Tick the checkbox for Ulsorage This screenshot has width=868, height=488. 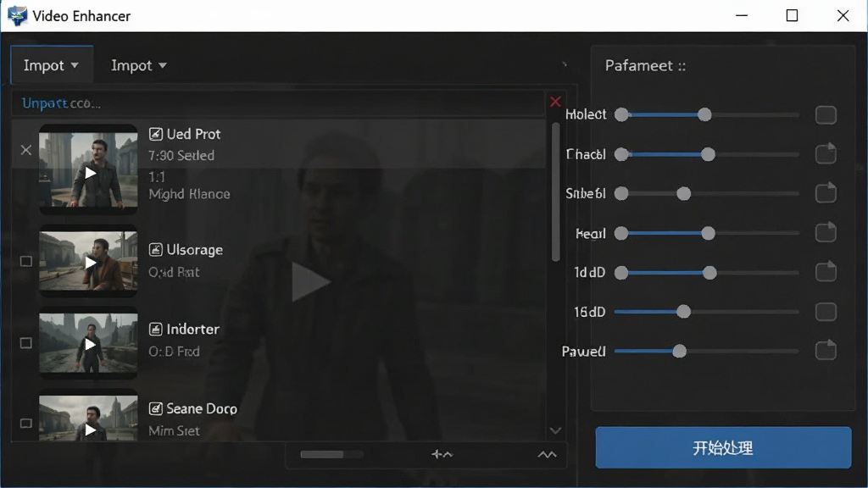(x=26, y=261)
